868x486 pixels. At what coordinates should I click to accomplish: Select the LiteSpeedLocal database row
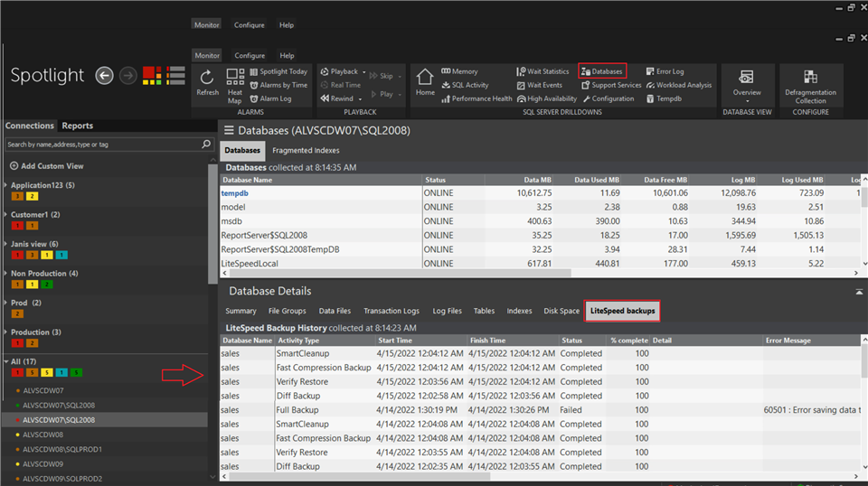[540, 264]
